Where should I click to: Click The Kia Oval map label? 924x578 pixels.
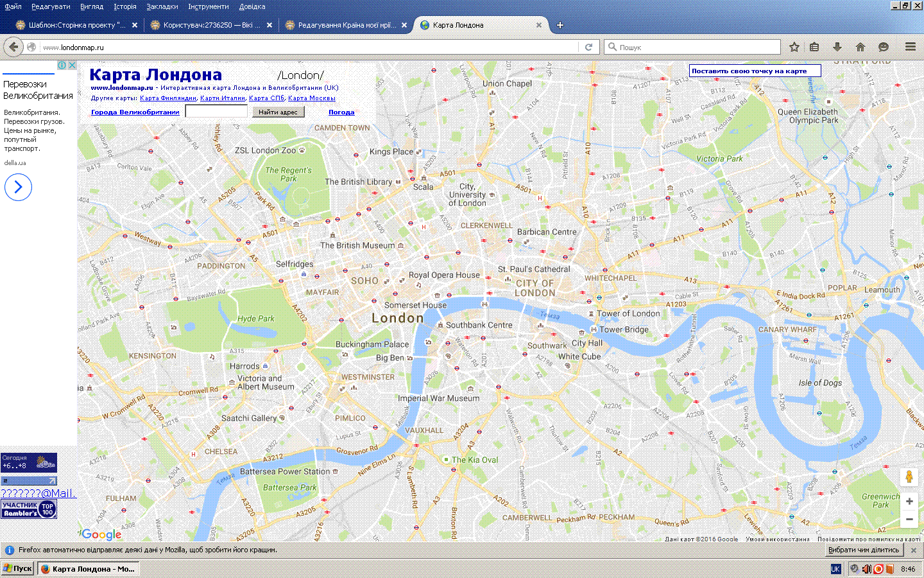click(475, 460)
